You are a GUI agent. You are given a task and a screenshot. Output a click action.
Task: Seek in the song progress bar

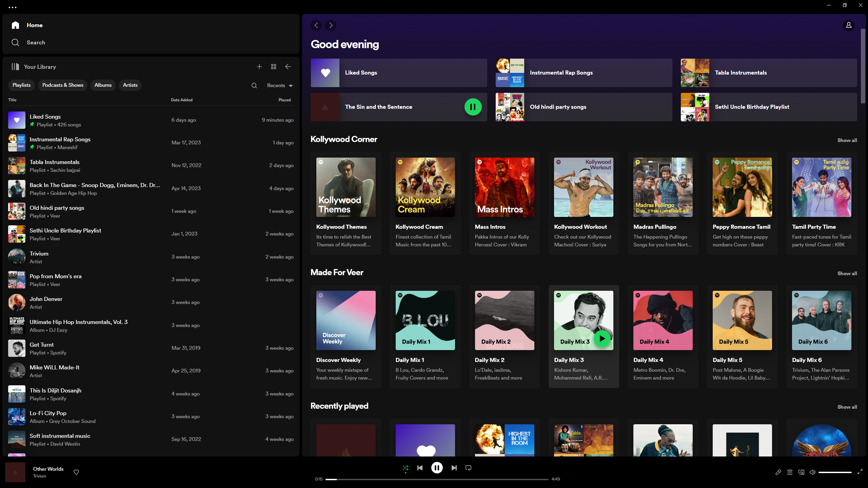(437, 479)
